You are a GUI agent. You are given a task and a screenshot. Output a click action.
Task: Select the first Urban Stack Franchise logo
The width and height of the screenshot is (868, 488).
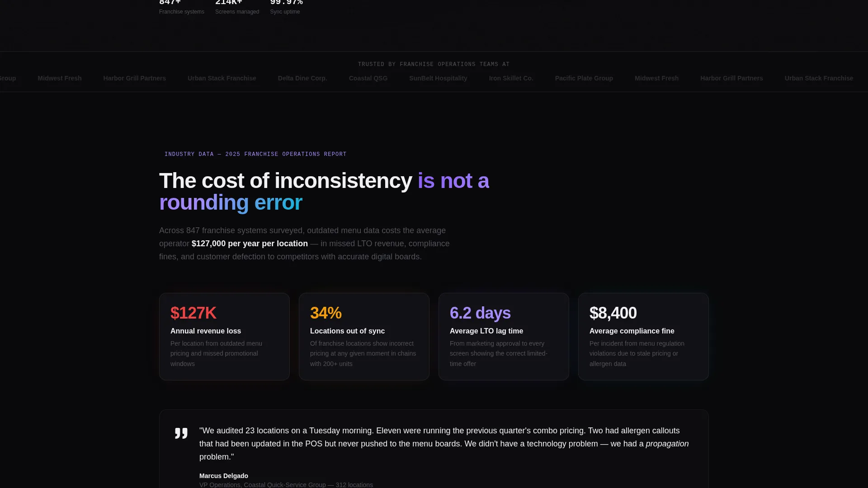[222, 78]
